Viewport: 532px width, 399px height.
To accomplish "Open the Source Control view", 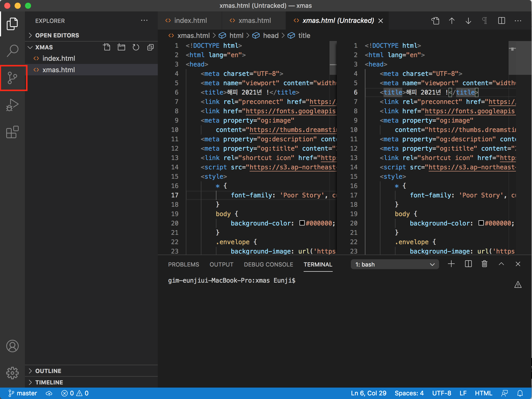I will (12, 78).
